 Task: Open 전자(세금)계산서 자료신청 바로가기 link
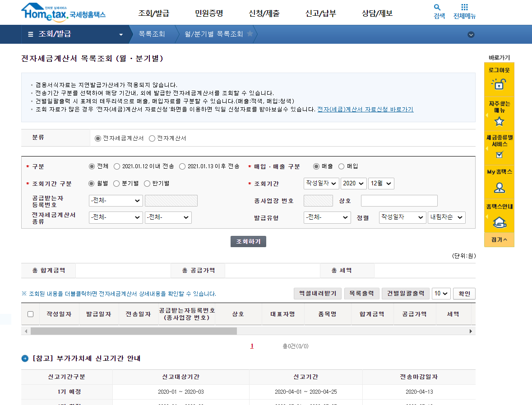(x=365, y=110)
